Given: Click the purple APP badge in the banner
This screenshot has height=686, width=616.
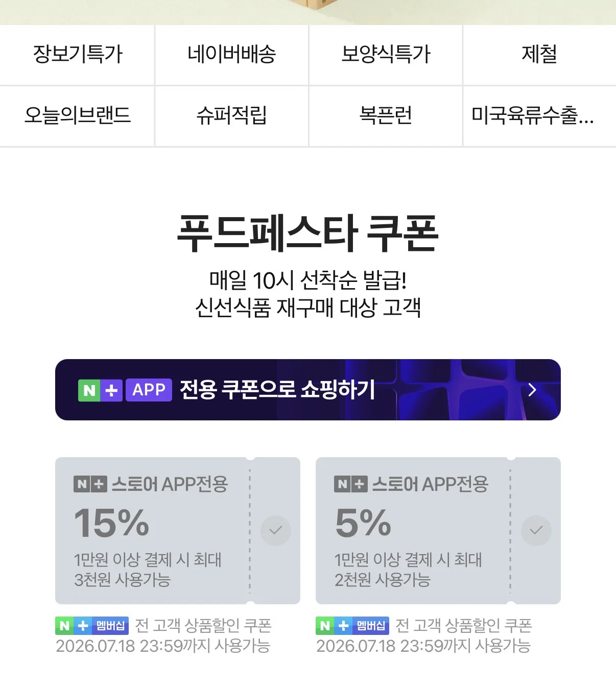Looking at the screenshot, I should coord(149,390).
